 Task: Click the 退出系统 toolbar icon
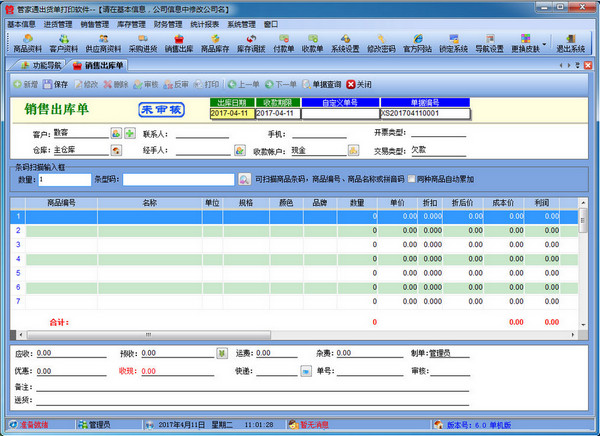[x=571, y=41]
